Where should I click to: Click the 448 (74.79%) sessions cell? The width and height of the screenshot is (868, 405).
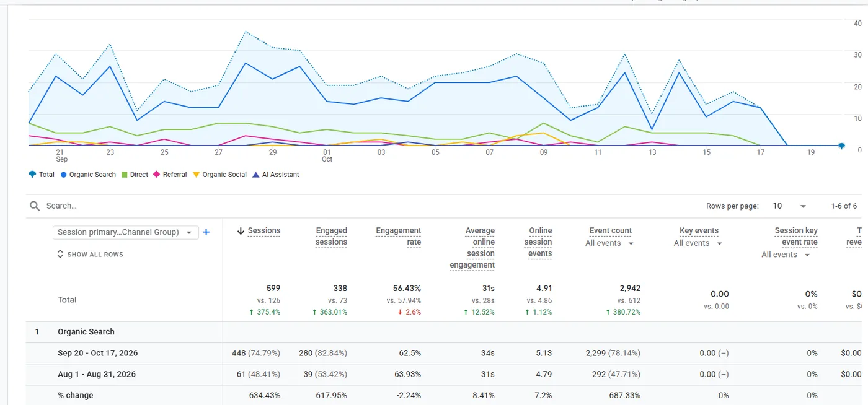pos(255,353)
